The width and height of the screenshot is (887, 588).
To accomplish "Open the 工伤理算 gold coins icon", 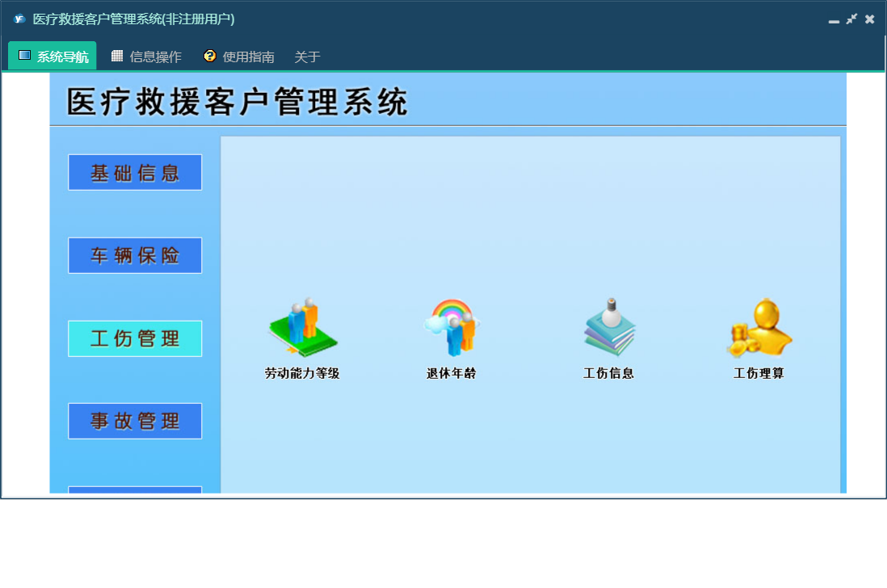I will point(759,327).
